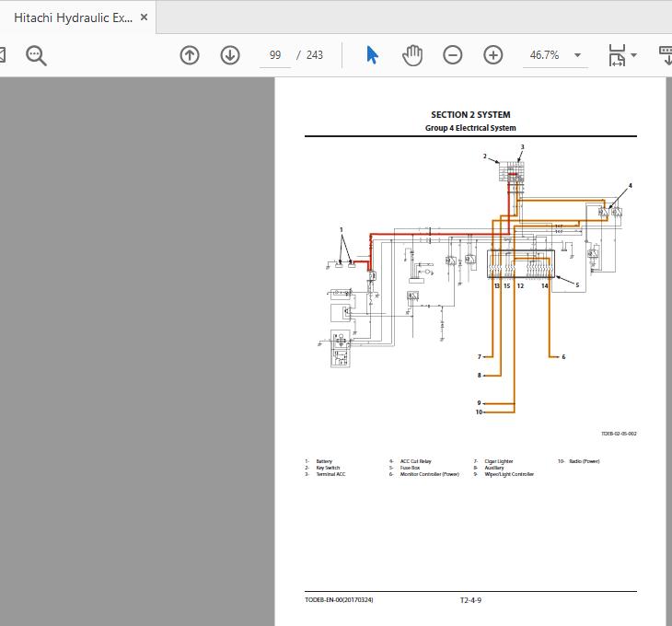This screenshot has height=626, width=672.
Task: Go to previous page with up arrow
Action: (x=190, y=55)
